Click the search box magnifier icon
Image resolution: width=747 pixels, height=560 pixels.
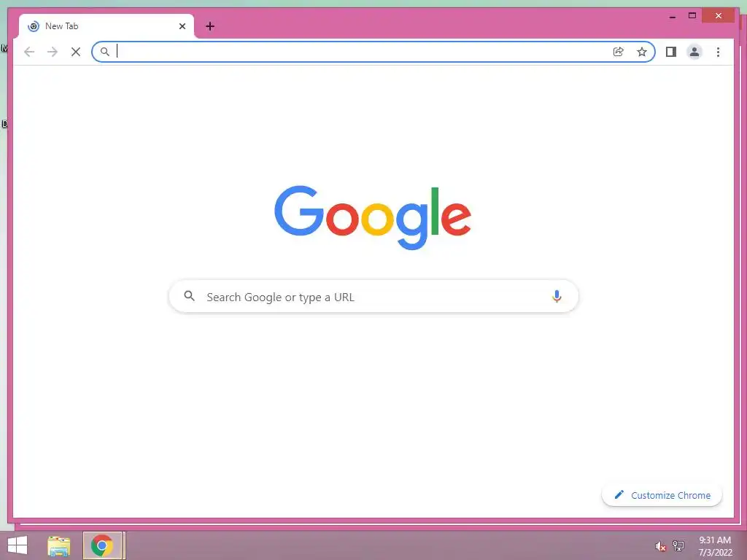[189, 296]
